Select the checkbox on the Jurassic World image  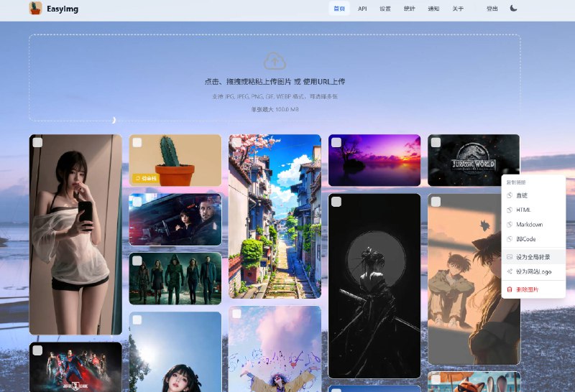436,143
